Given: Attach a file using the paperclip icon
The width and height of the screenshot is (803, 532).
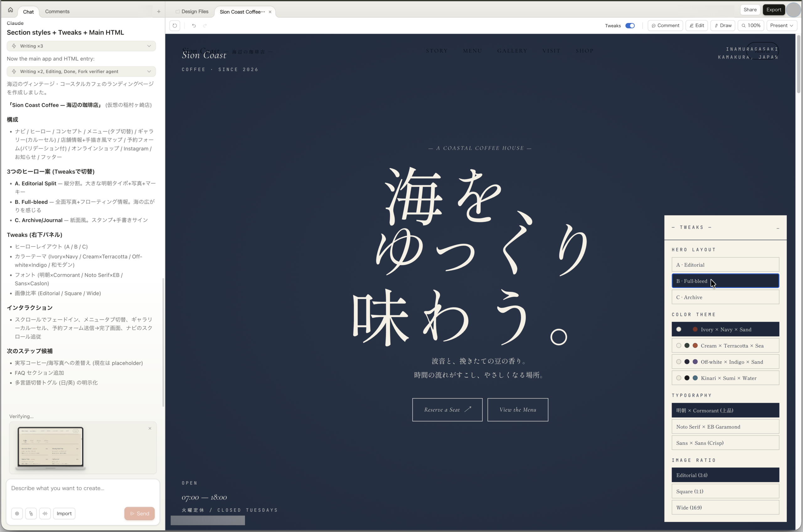Looking at the screenshot, I should point(31,513).
